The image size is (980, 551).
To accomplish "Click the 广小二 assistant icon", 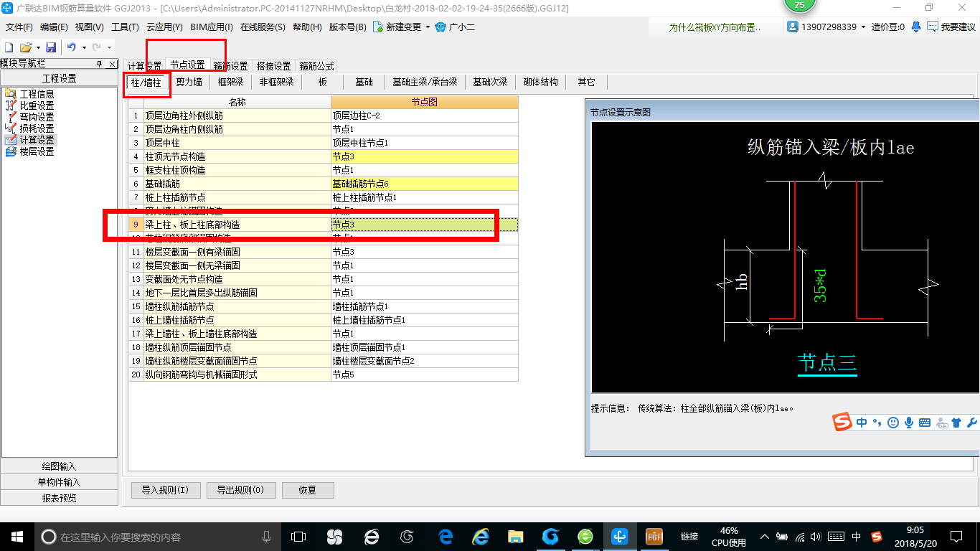I will pyautogui.click(x=441, y=27).
